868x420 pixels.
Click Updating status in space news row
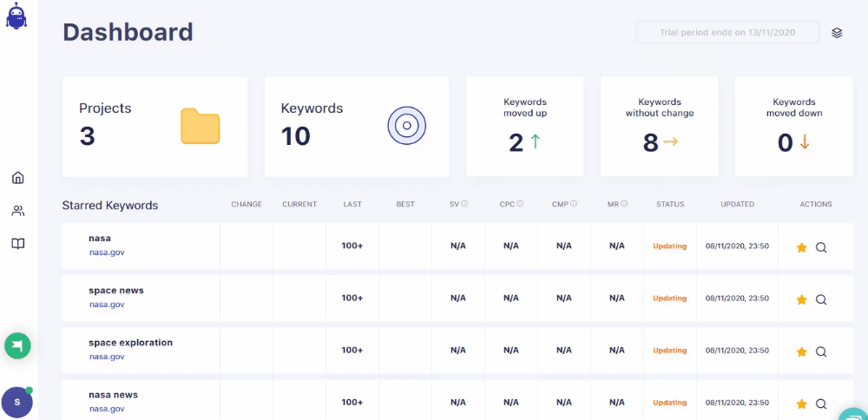pos(670,299)
